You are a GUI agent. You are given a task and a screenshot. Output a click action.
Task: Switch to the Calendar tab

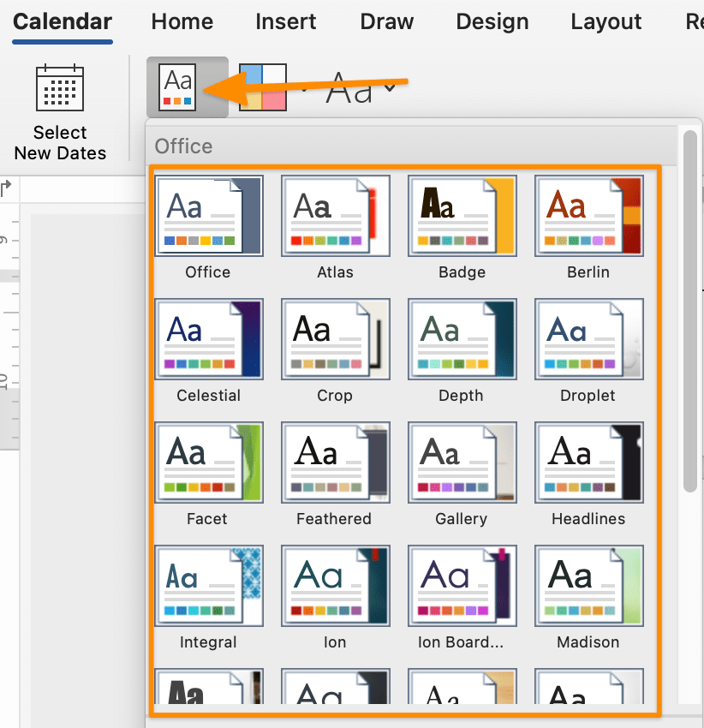tap(63, 21)
